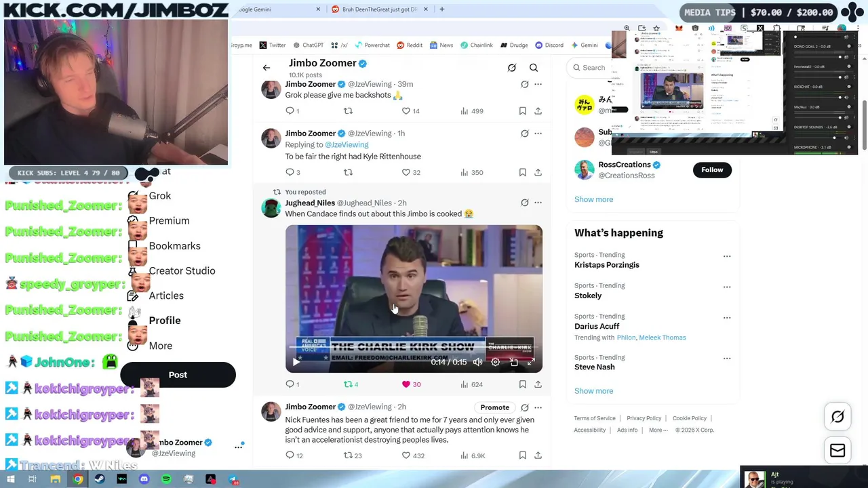
Task: Seek on the video progress bar
Action: coord(414,347)
